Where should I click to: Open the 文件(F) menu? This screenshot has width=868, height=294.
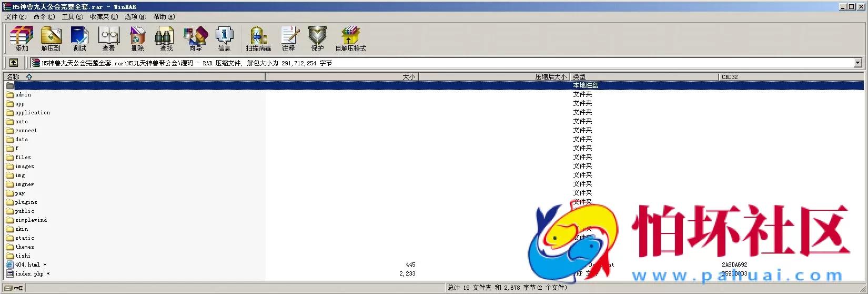15,17
